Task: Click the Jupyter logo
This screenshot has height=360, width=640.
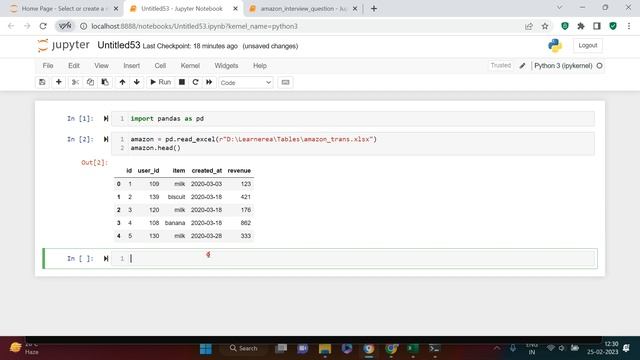Action: (x=63, y=45)
